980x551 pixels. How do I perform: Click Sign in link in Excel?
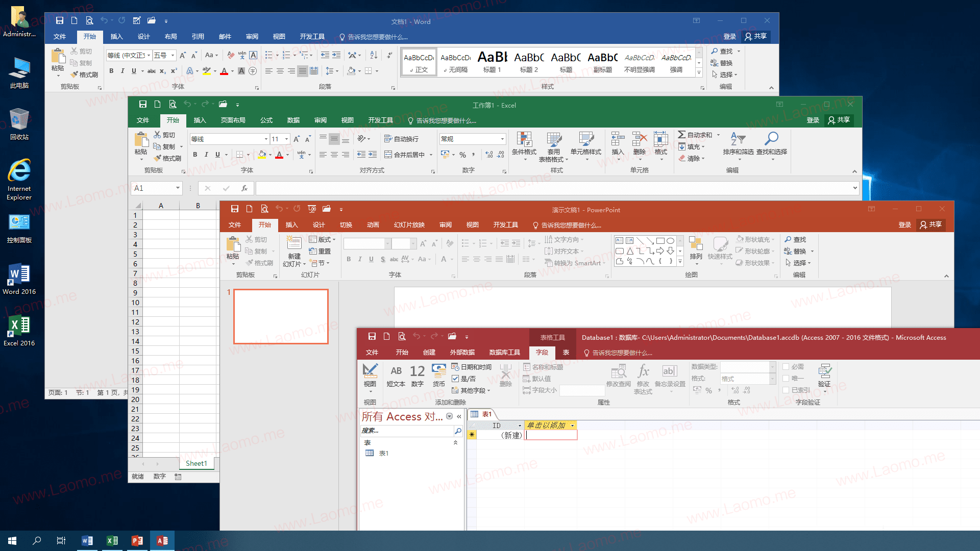coord(813,120)
